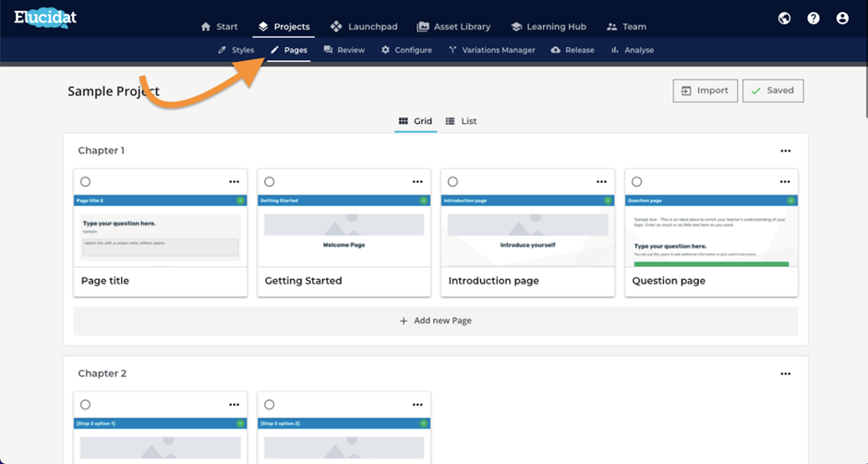Click the Chapter 2 heading
The image size is (868, 464).
coord(102,373)
